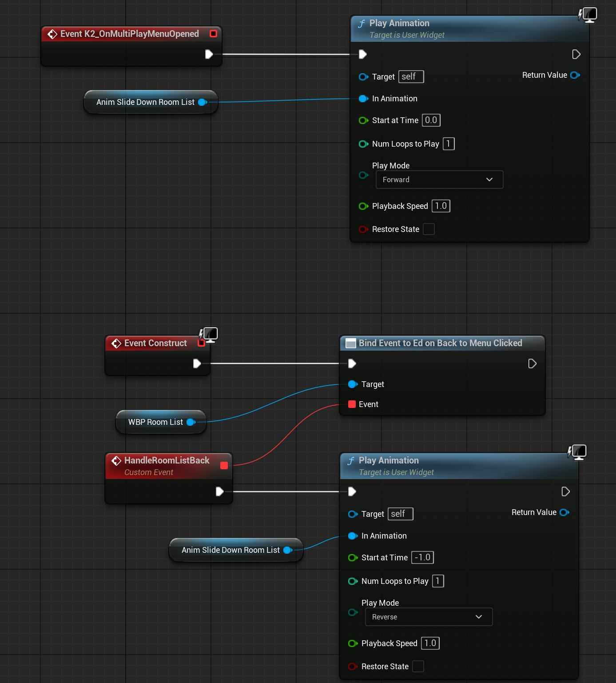Screen dimensions: 616x683
Task: Click exec input pin of Bind Event node
Action: pyautogui.click(x=352, y=363)
